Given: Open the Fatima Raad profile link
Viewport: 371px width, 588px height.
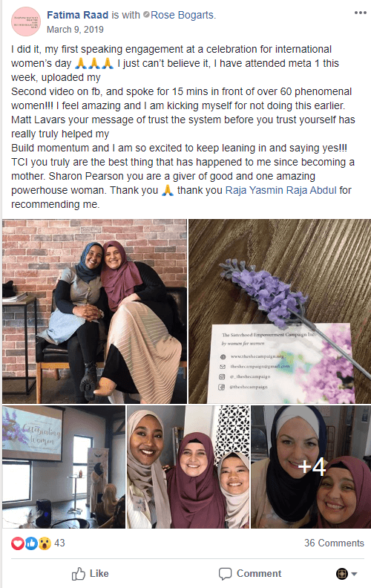Looking at the screenshot, I should pyautogui.click(x=77, y=15).
